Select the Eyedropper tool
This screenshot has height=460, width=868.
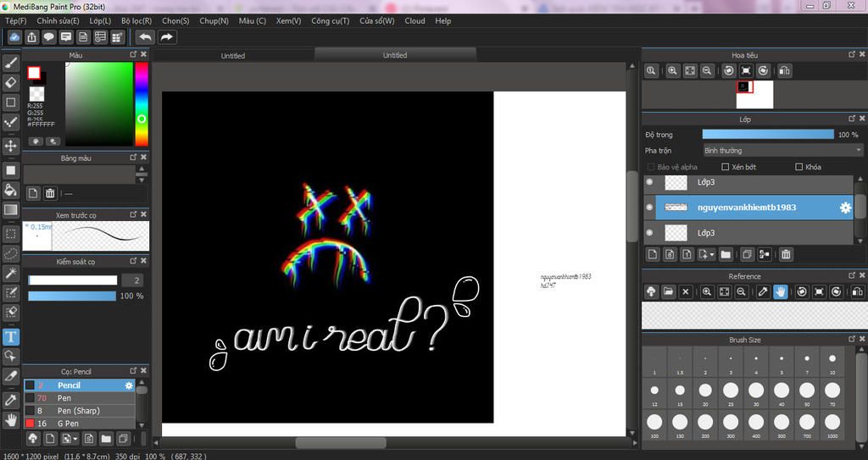(x=10, y=400)
